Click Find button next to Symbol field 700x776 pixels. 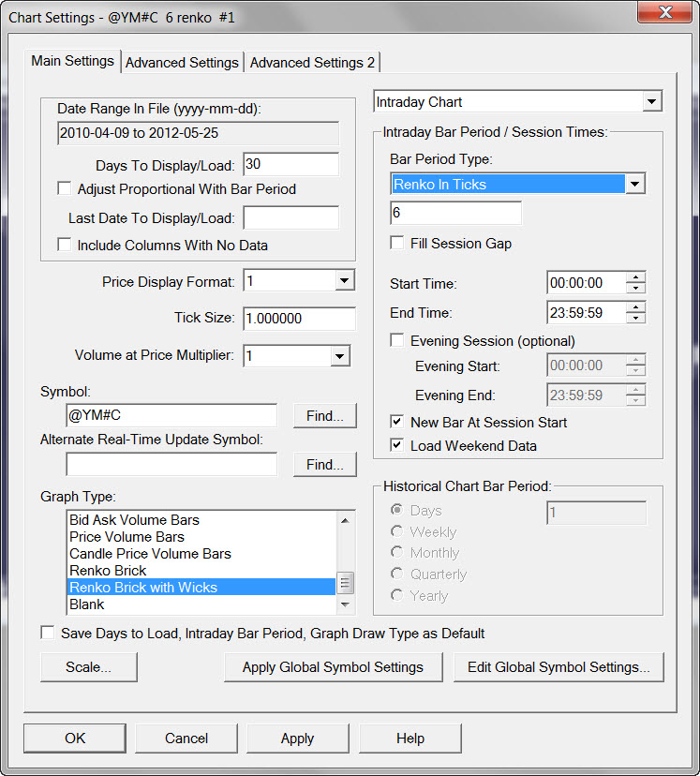tap(324, 416)
